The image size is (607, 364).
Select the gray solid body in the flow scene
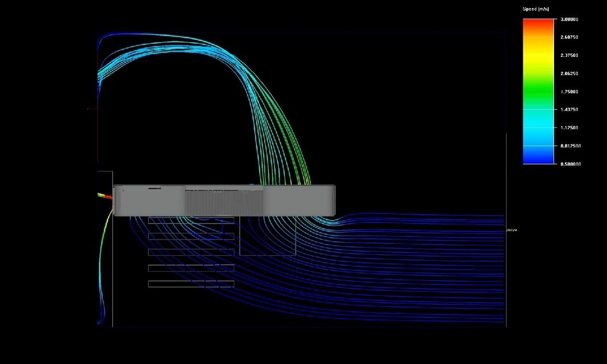pyautogui.click(x=224, y=200)
